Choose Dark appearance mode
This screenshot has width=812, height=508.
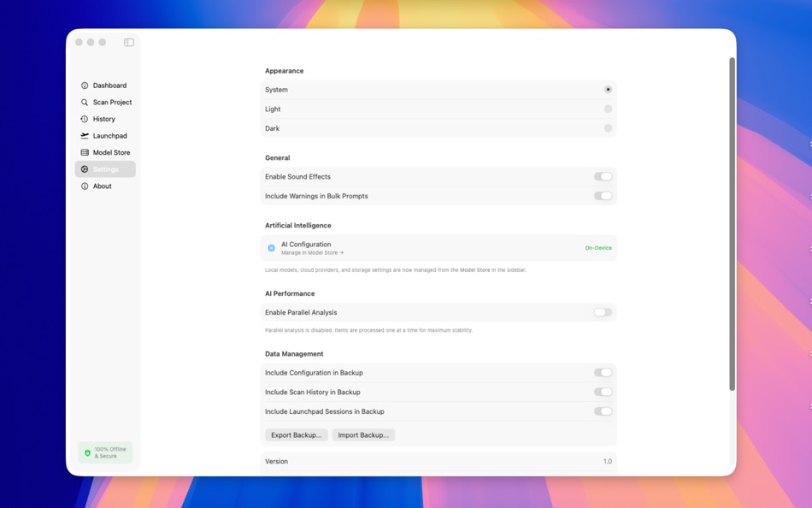pyautogui.click(x=608, y=127)
